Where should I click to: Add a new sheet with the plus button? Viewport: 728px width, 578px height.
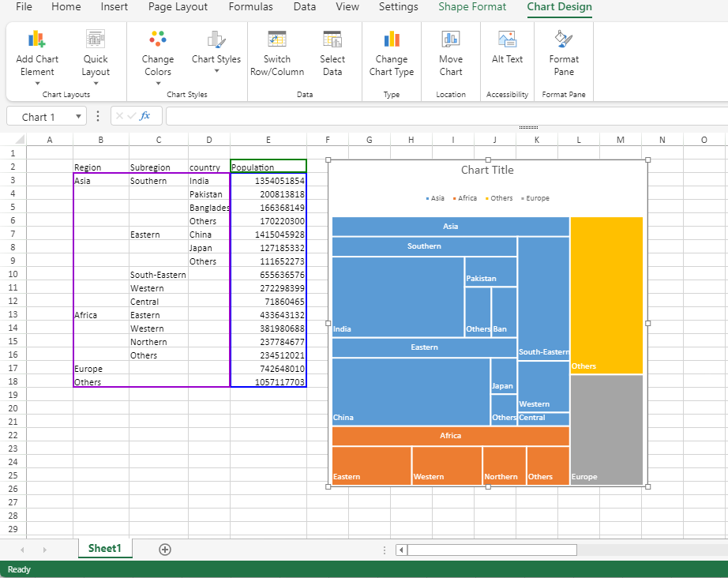pos(165,550)
